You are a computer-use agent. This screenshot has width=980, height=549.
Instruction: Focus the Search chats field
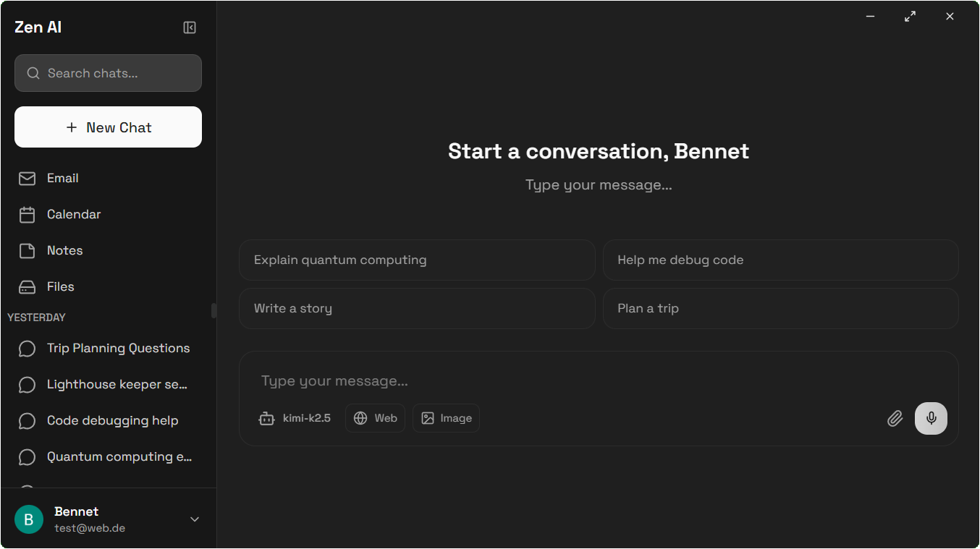click(108, 73)
